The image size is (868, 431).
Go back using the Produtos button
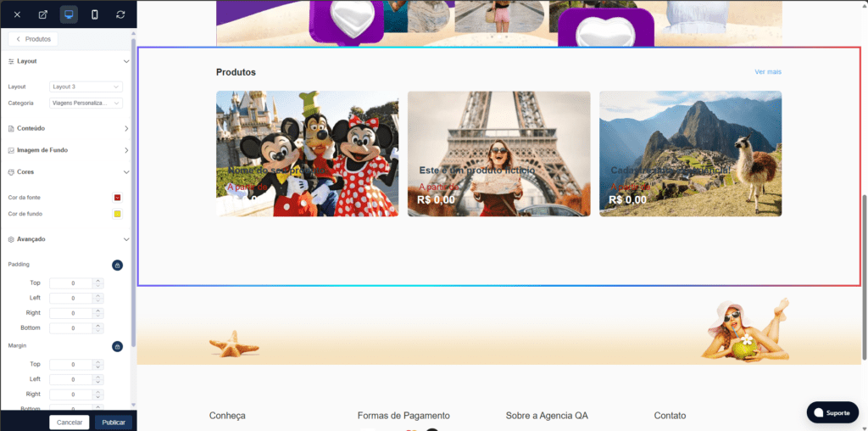point(33,39)
